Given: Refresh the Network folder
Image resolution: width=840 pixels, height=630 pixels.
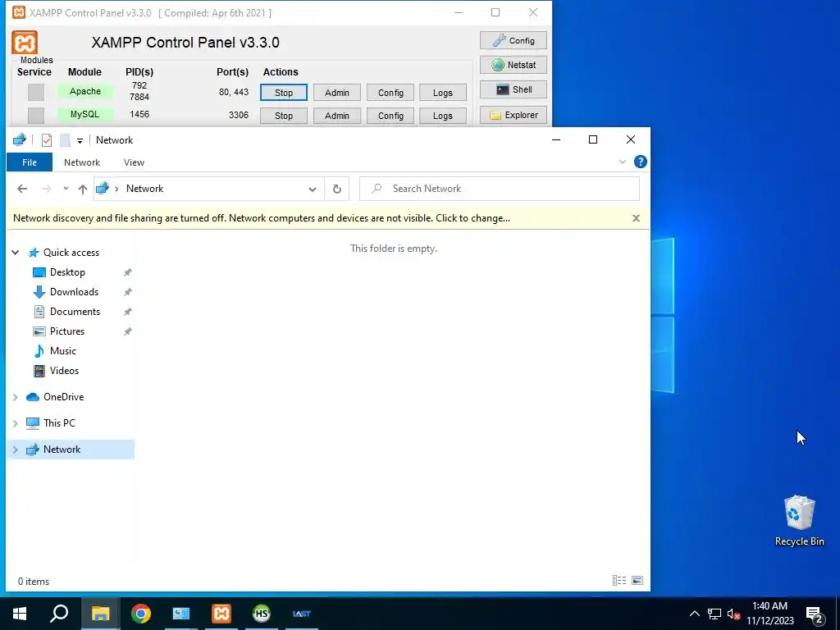Looking at the screenshot, I should 336,189.
